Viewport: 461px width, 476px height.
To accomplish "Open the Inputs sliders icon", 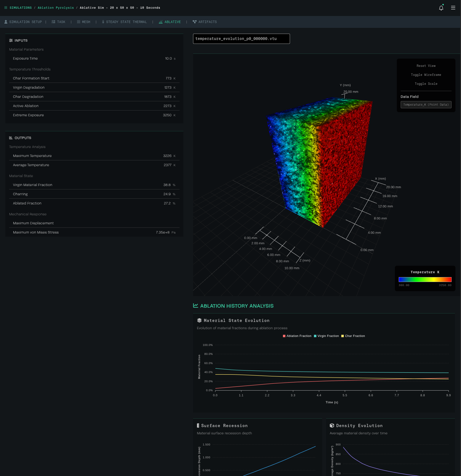I will [11, 40].
